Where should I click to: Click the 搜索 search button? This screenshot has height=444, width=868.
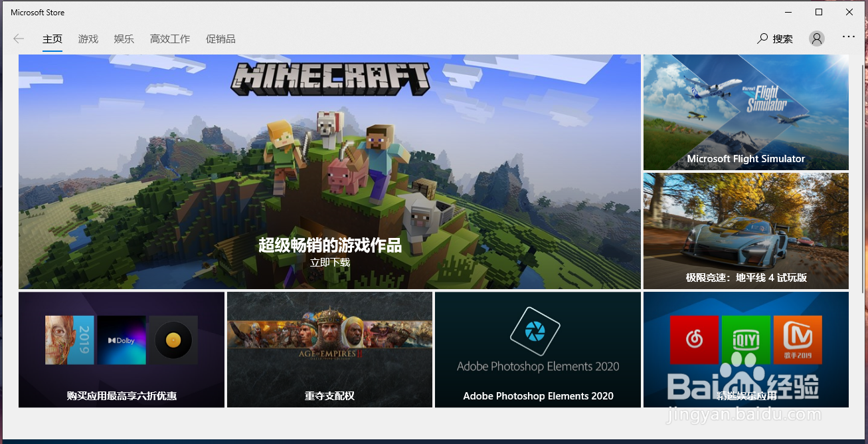click(776, 39)
